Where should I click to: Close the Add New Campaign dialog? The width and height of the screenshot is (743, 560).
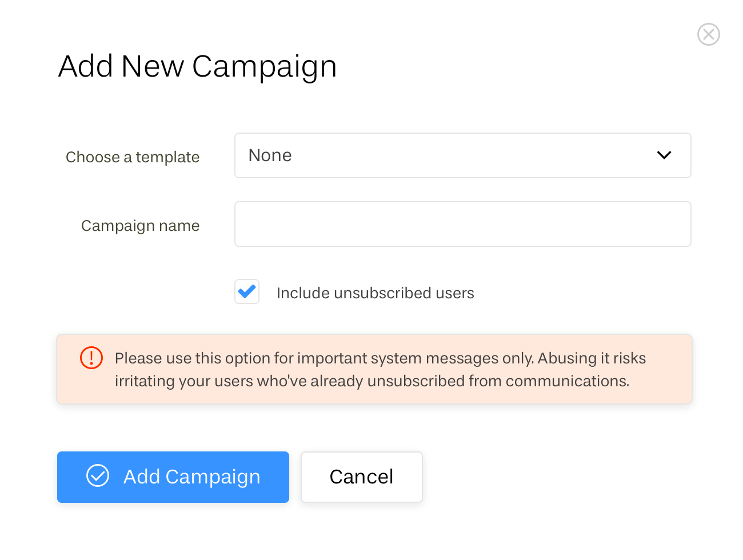[708, 34]
